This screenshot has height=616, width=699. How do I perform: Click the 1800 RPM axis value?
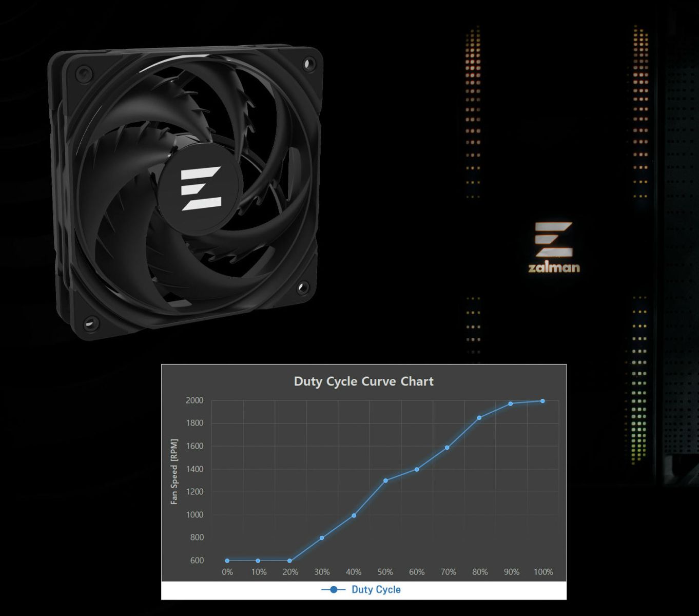tap(195, 423)
